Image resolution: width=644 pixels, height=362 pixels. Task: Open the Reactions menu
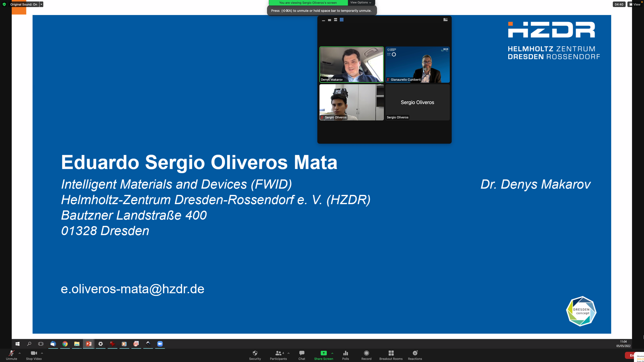pos(415,355)
